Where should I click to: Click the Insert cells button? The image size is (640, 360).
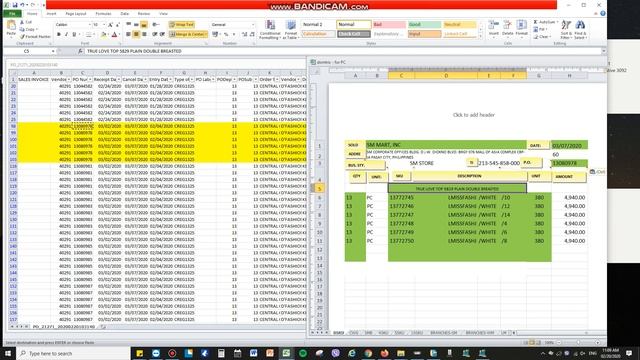point(494,29)
